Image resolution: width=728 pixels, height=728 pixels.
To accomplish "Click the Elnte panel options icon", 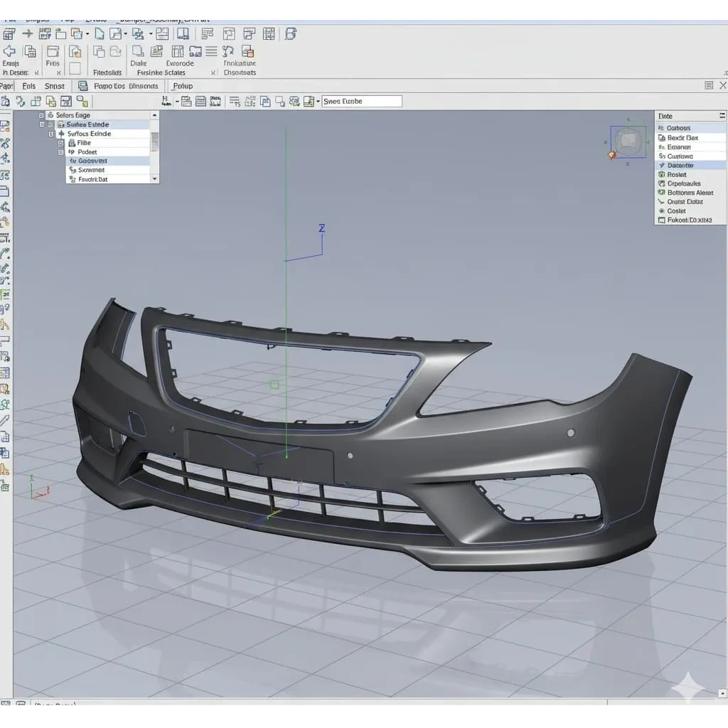I will coord(722,116).
